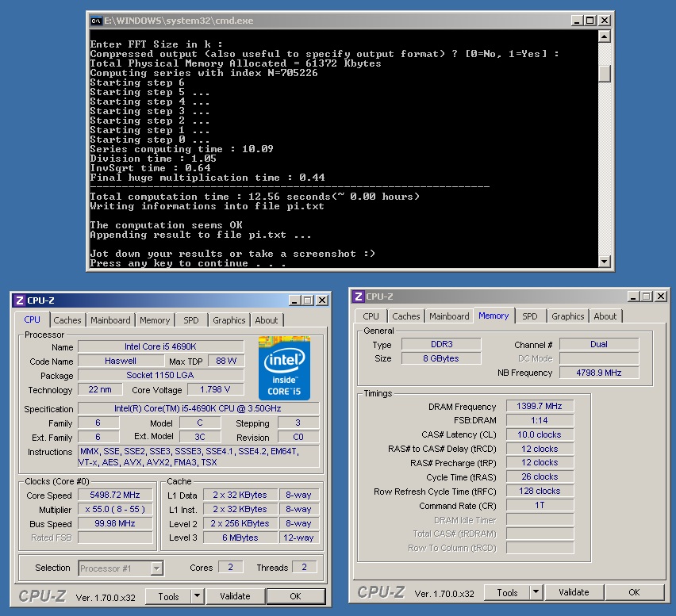Click OK button in left CPU-Z window
Image resolution: width=676 pixels, height=616 pixels.
click(x=295, y=596)
